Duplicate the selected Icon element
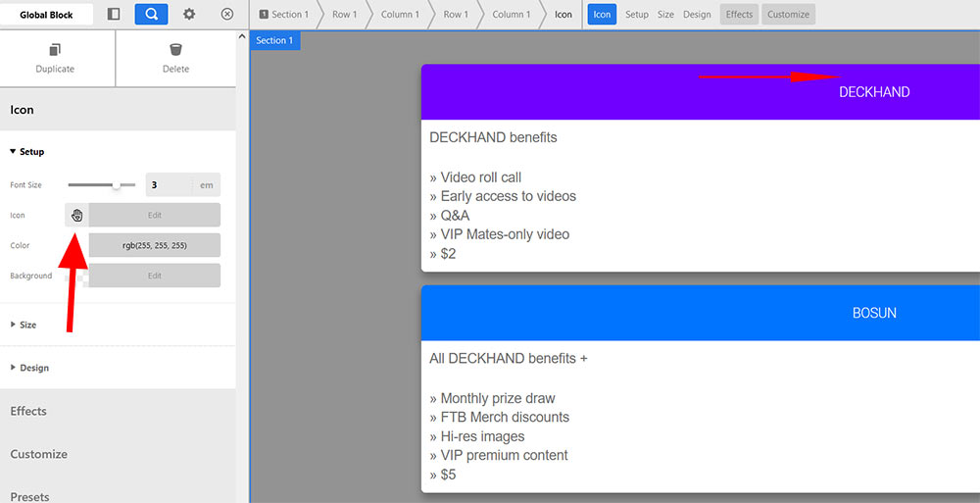The height and width of the screenshot is (503, 980). (x=55, y=58)
